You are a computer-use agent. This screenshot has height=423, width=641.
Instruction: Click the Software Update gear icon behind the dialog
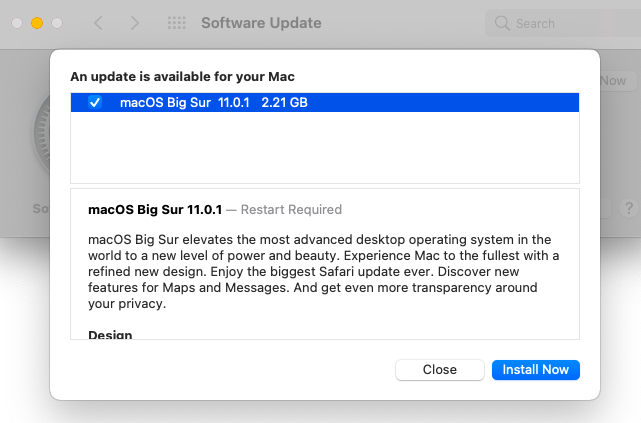click(x=42, y=133)
